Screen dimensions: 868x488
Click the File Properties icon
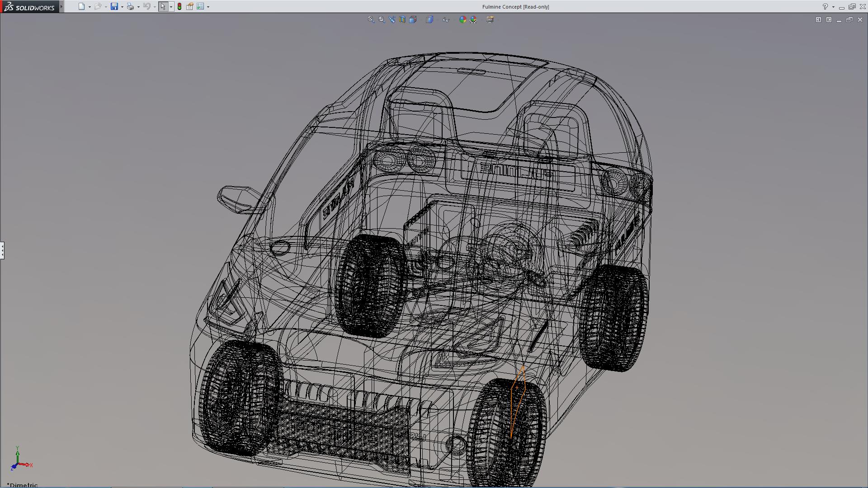pos(190,6)
